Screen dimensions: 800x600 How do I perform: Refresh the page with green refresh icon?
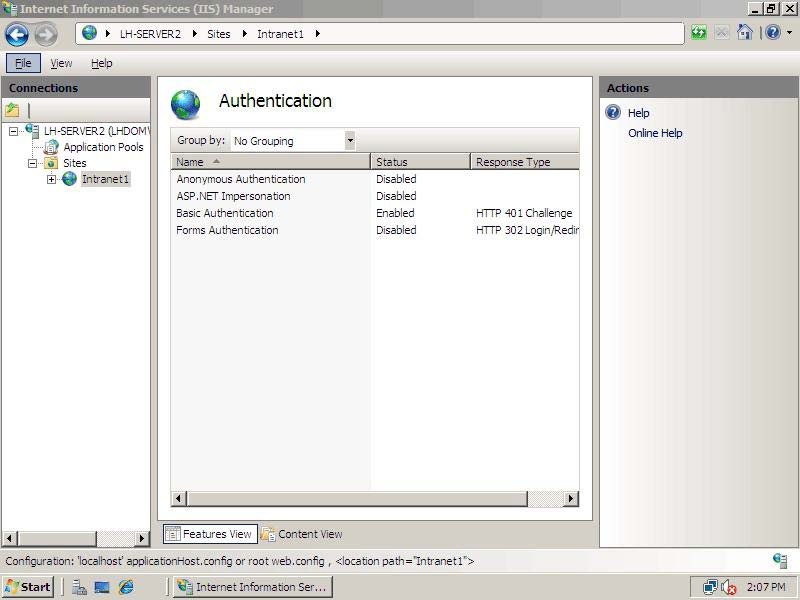point(698,33)
